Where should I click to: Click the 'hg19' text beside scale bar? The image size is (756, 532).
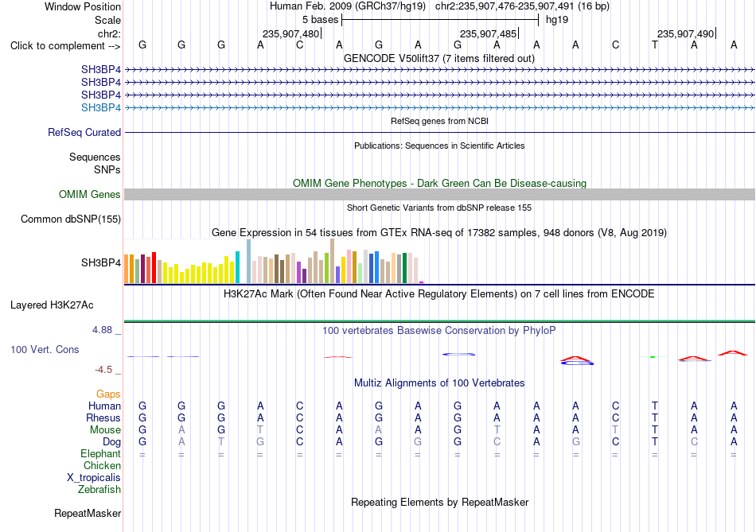click(x=557, y=20)
